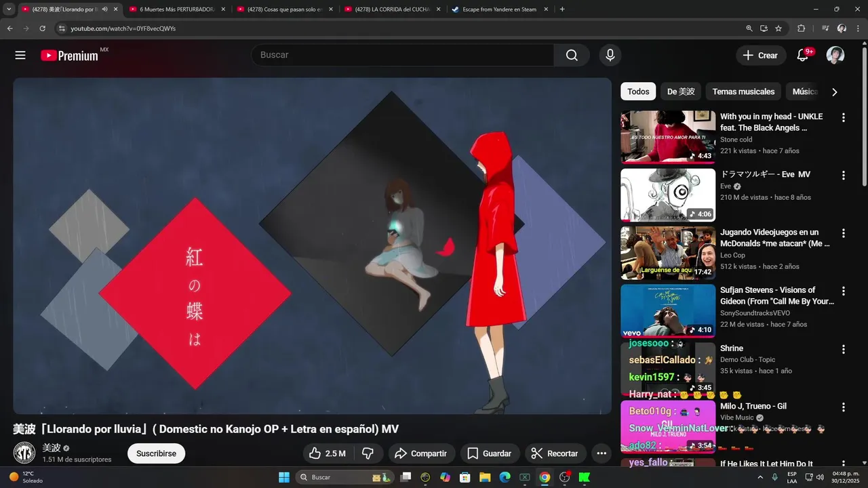The width and height of the screenshot is (868, 488).
Task: Click the browser address bar URL
Action: point(123,28)
